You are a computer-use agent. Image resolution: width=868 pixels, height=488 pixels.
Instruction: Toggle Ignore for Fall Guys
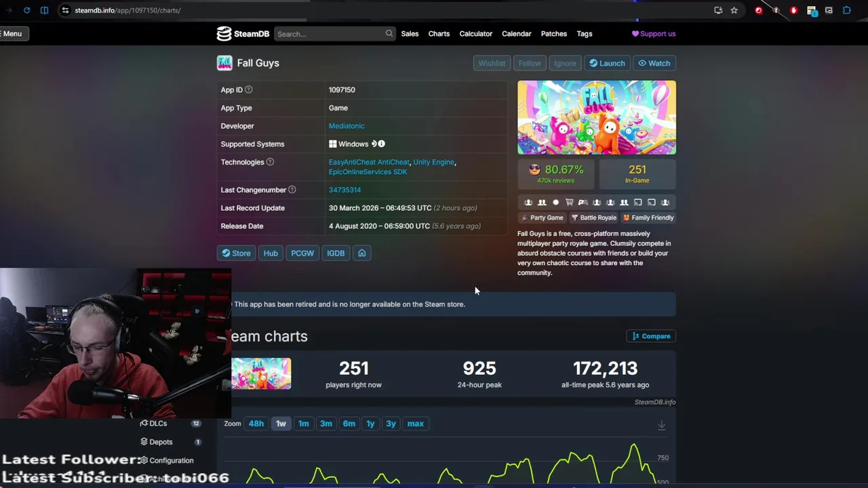pyautogui.click(x=565, y=63)
